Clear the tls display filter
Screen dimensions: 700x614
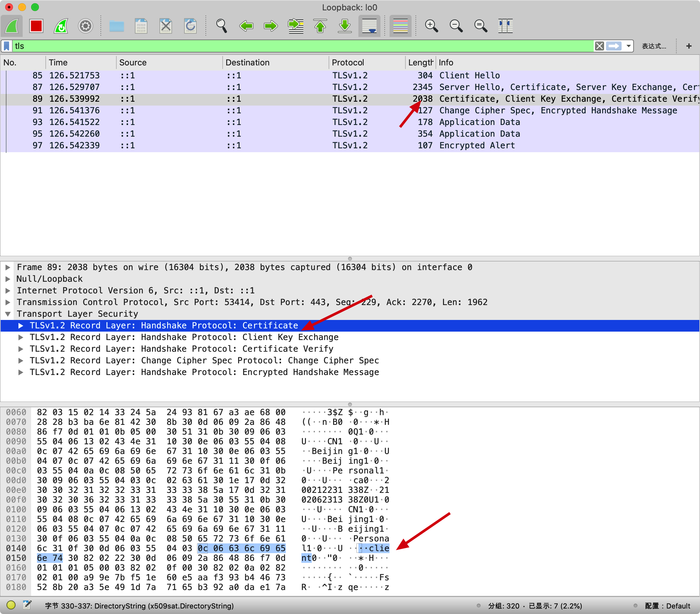(x=599, y=46)
